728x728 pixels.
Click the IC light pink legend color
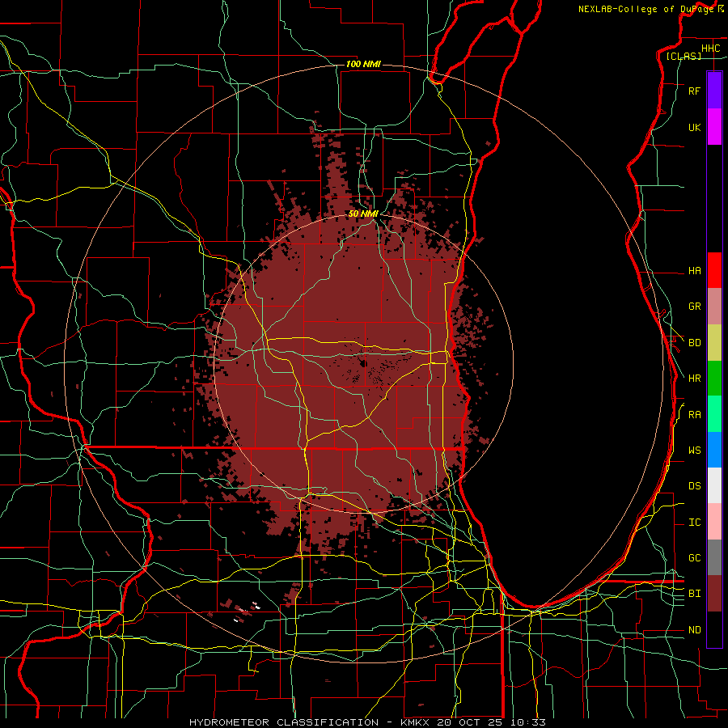click(x=714, y=522)
